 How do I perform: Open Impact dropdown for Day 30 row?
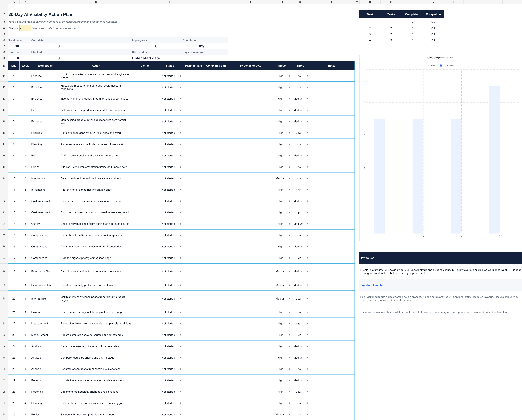pyautogui.click(x=289, y=414)
